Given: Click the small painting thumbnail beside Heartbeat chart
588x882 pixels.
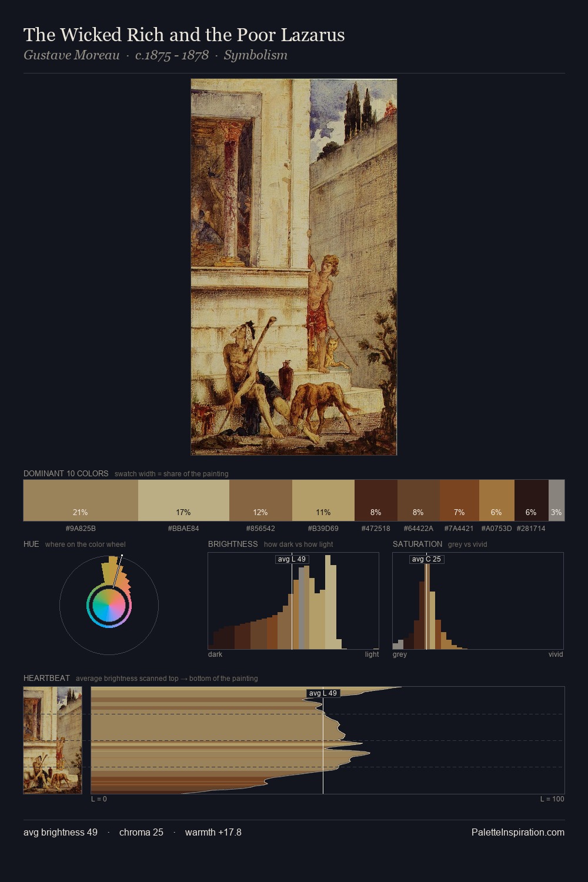Looking at the screenshot, I should click(x=52, y=740).
